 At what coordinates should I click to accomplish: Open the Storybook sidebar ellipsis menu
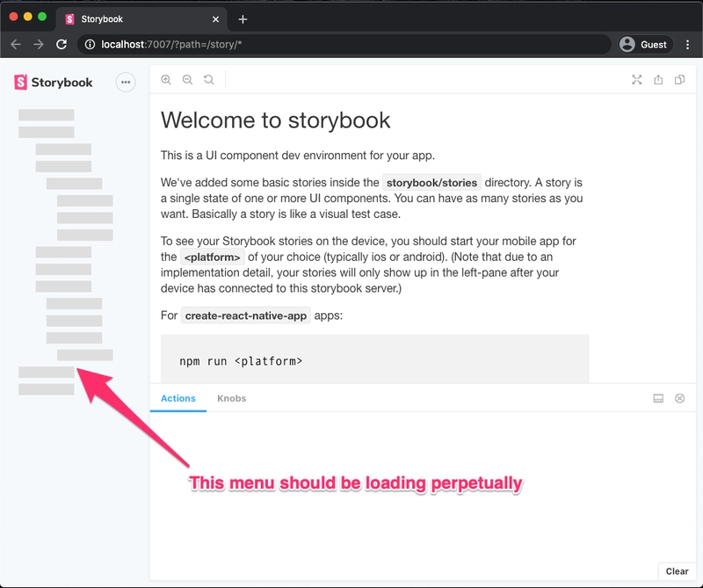coord(126,83)
